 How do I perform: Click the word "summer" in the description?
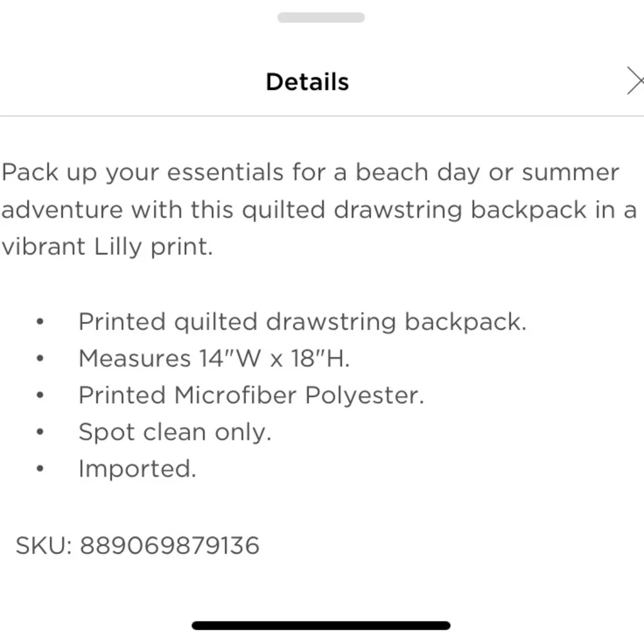tap(570, 173)
